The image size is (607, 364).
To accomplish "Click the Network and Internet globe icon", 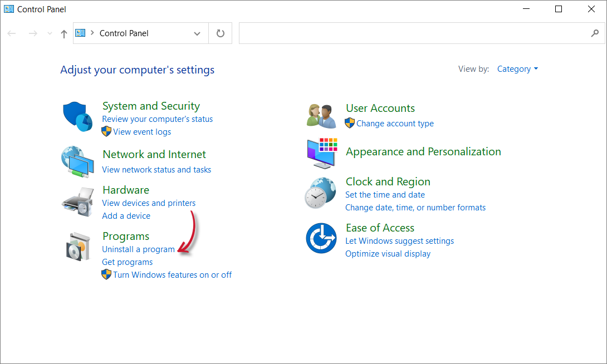I will tap(77, 162).
